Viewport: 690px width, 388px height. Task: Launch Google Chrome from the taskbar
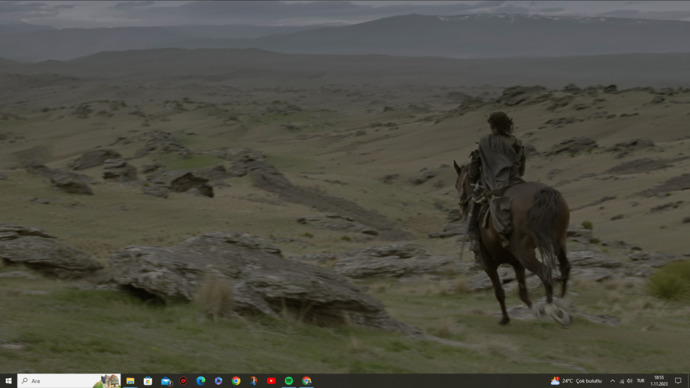coord(236,381)
